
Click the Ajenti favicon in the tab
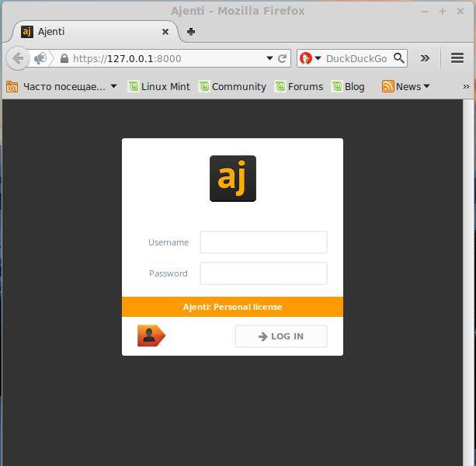point(27,32)
